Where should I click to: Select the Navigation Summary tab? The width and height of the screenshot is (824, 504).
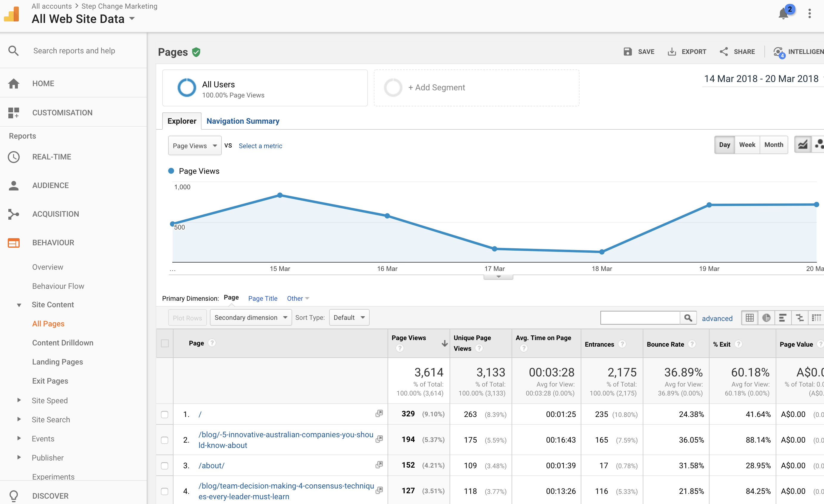pyautogui.click(x=242, y=120)
